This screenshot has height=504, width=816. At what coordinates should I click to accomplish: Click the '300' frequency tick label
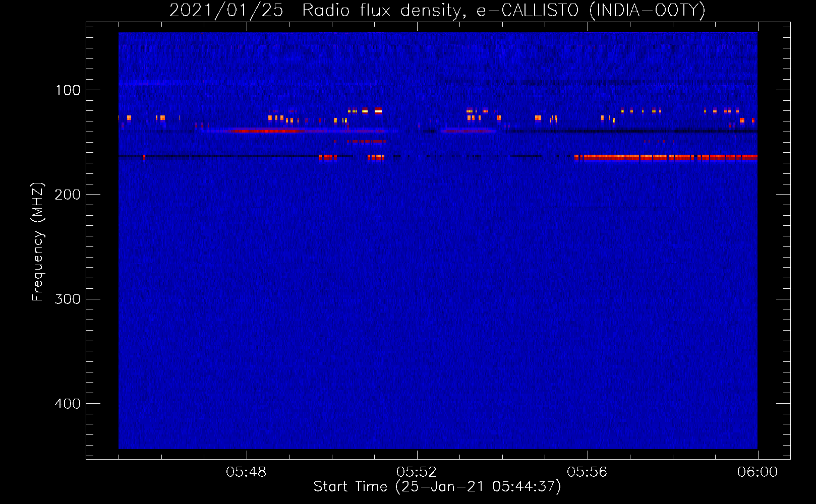[x=68, y=299]
